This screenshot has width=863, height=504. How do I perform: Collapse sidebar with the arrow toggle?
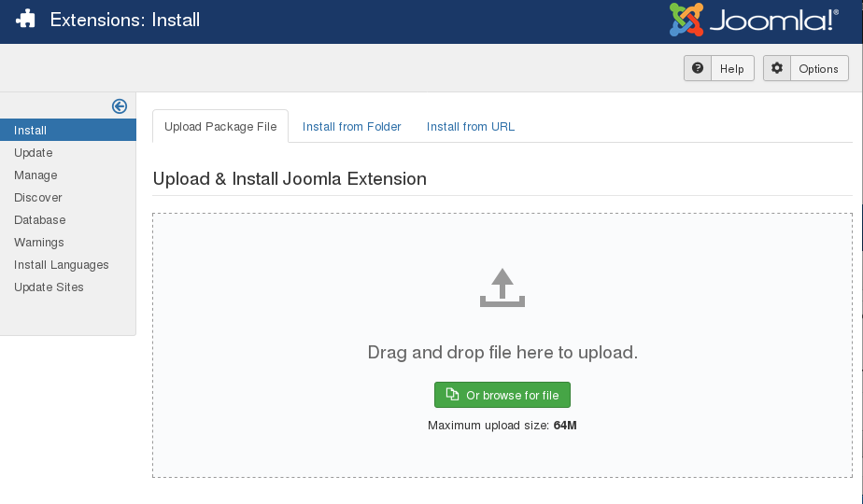click(120, 106)
